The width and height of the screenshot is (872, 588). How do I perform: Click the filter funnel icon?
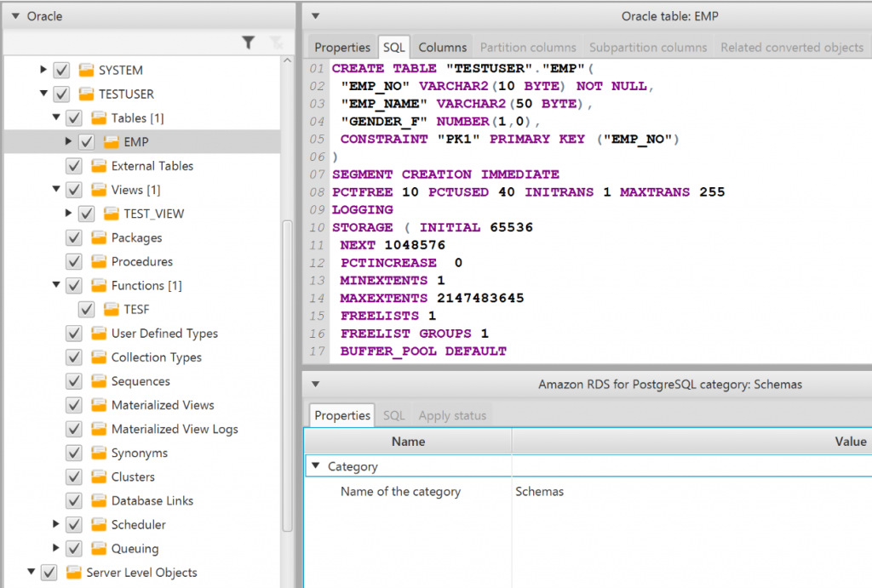coord(248,43)
